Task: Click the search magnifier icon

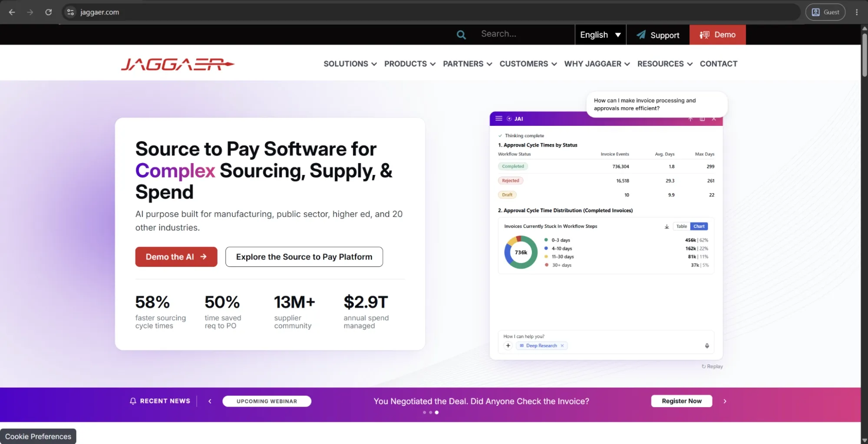Action: pyautogui.click(x=461, y=35)
